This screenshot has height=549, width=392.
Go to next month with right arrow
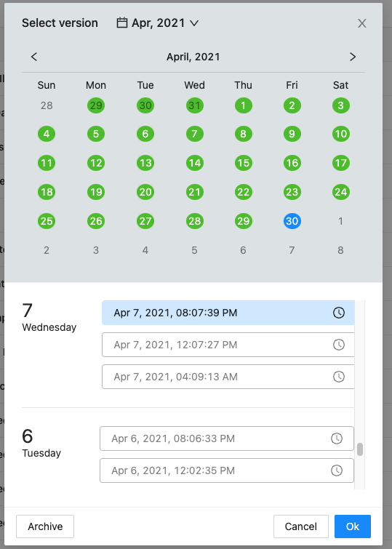click(353, 57)
